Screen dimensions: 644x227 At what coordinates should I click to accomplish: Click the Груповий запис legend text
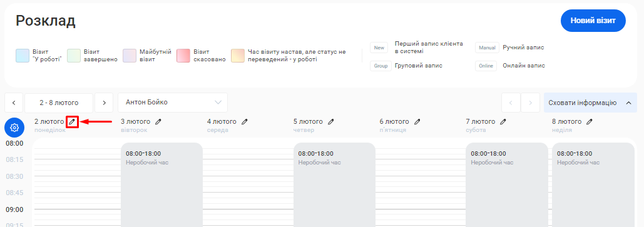(419, 66)
